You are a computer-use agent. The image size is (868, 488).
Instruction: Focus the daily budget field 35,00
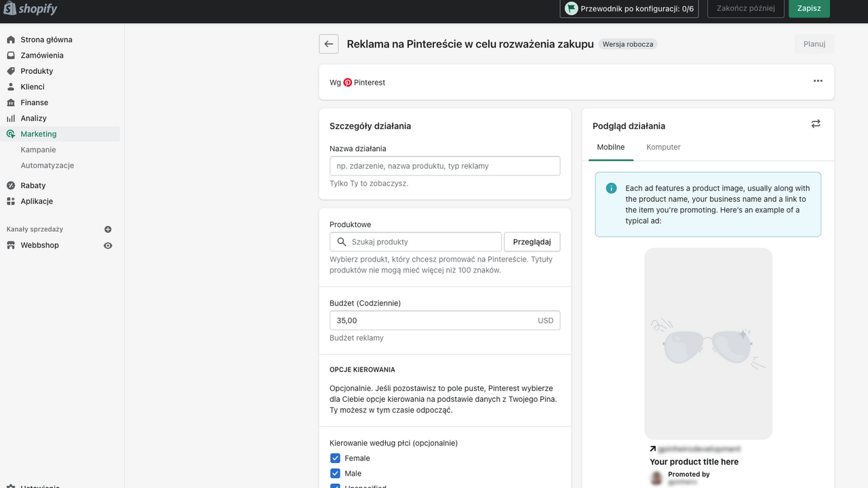(445, 321)
